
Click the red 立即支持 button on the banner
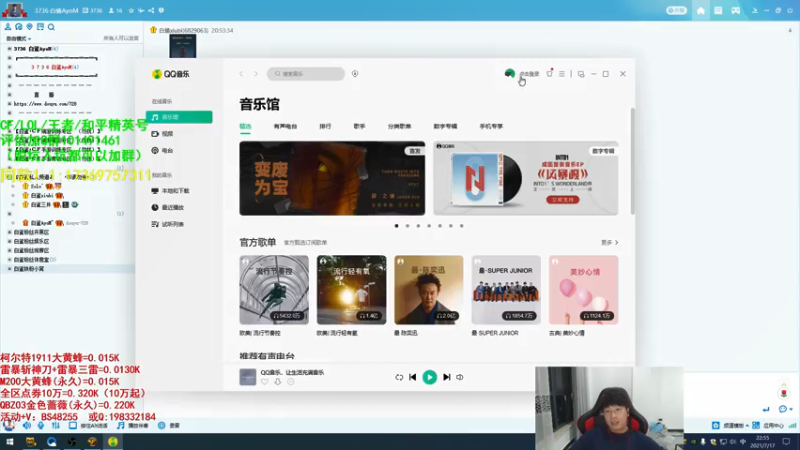(x=563, y=199)
